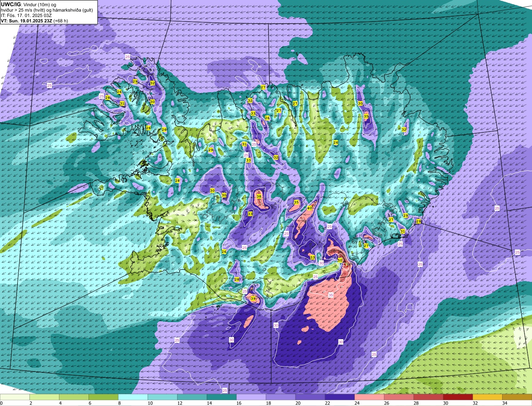Select the legend swatch between 20 and 22
The height and width of the screenshot is (406, 532).
pos(310,397)
